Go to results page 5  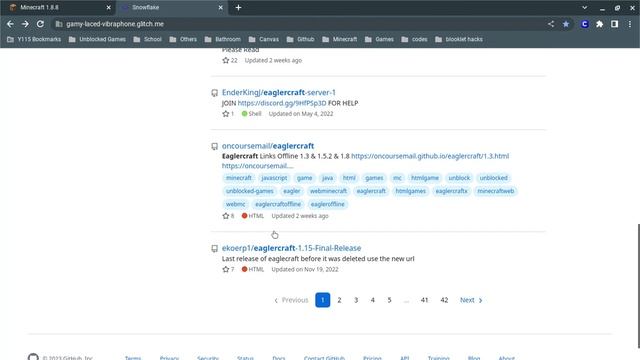389,300
